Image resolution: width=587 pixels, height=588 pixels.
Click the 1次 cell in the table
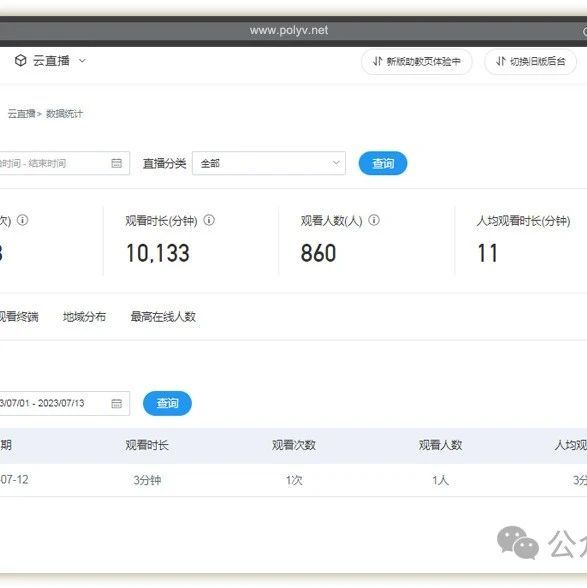pos(294,480)
